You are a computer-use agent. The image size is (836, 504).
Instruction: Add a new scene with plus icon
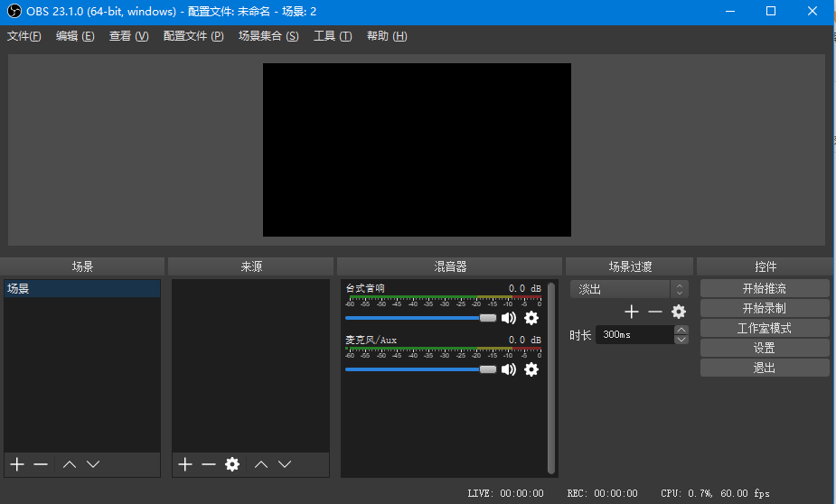(x=17, y=464)
